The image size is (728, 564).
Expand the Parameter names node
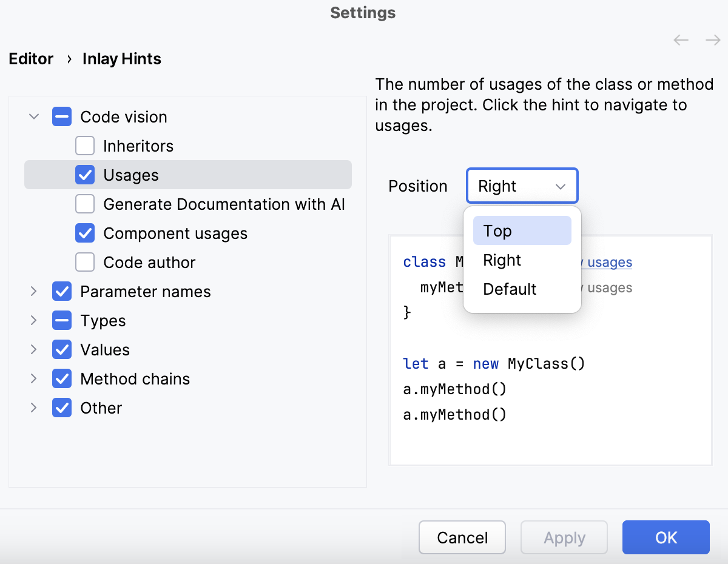pos(34,291)
